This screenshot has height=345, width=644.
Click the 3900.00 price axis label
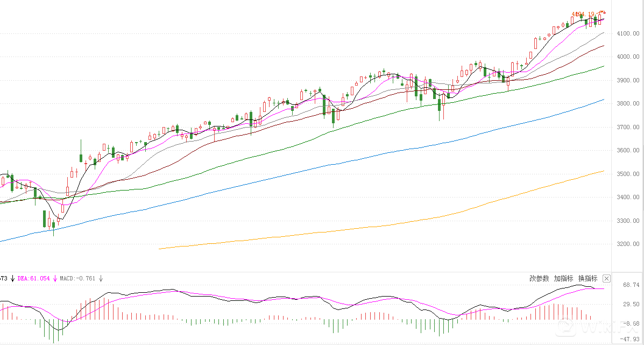(x=628, y=80)
